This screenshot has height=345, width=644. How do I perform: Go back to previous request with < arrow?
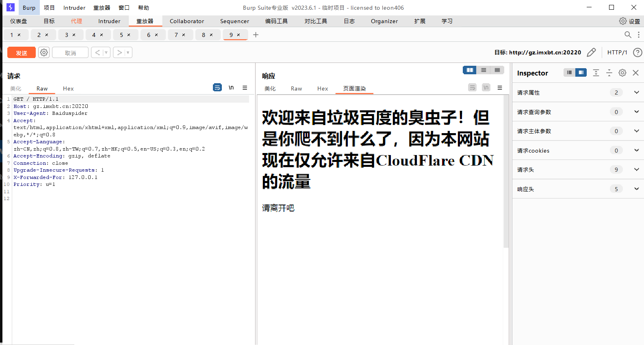pyautogui.click(x=98, y=52)
